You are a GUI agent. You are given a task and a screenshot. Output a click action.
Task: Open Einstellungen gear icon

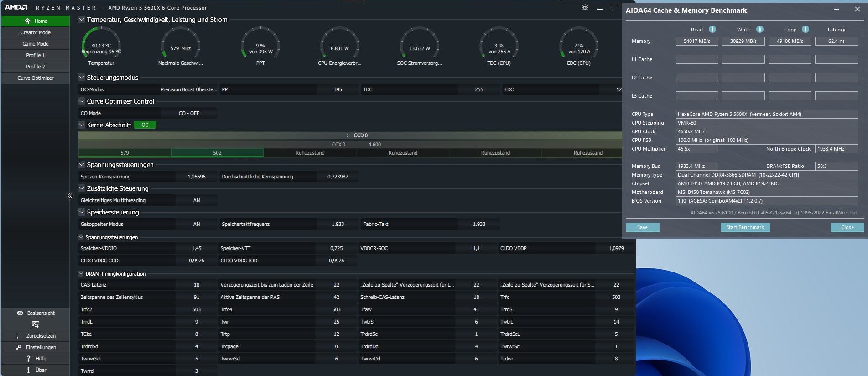coord(19,347)
